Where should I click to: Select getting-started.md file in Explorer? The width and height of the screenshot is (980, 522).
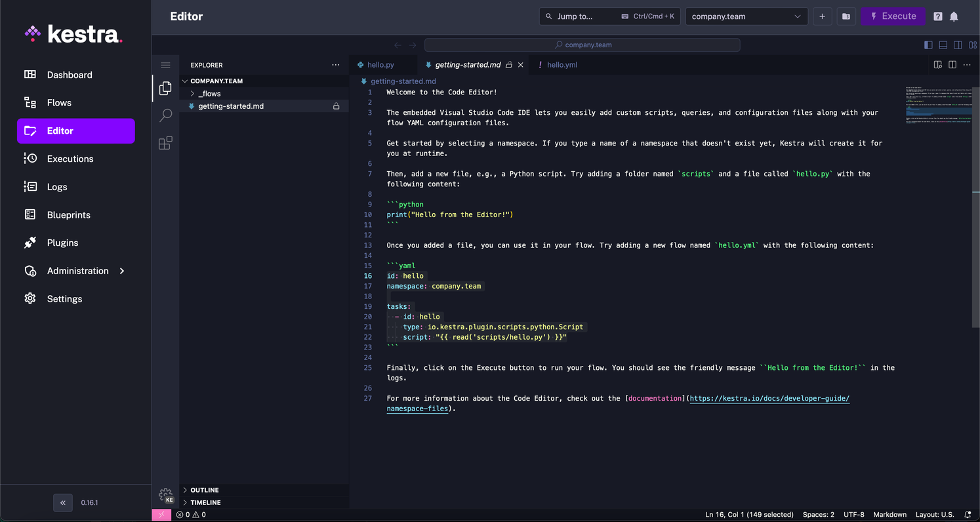(x=264, y=106)
